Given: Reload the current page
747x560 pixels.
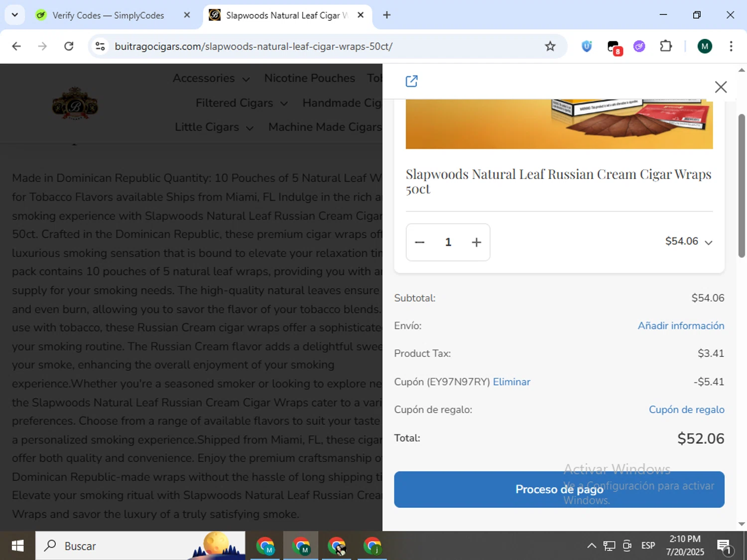Looking at the screenshot, I should (x=69, y=46).
